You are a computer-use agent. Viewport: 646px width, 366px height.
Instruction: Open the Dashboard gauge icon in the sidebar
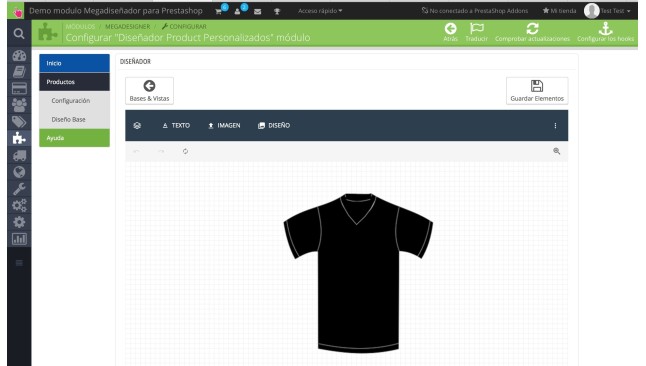click(x=19, y=56)
